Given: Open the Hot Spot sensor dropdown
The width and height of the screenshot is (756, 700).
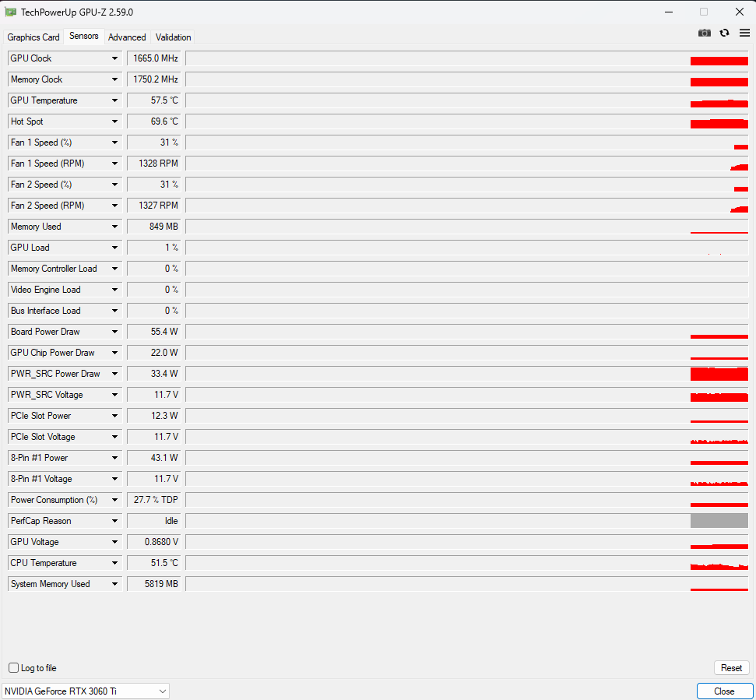Looking at the screenshot, I should click(x=114, y=121).
